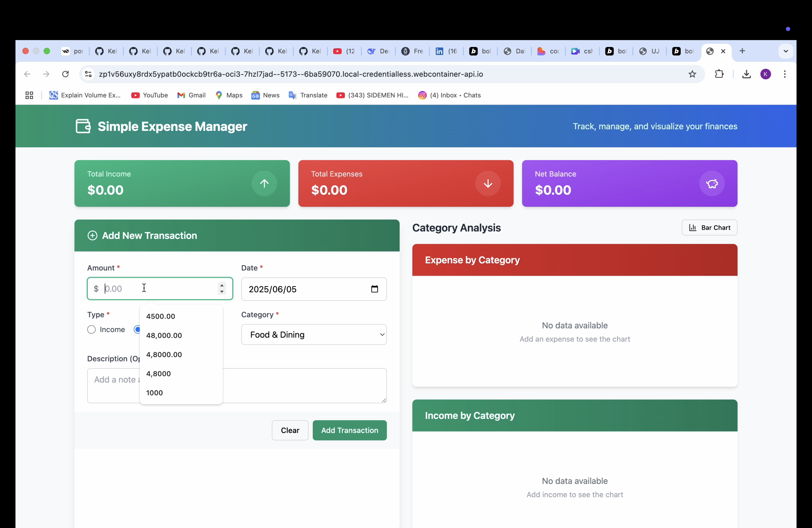Click the browser forward arrow

46,74
